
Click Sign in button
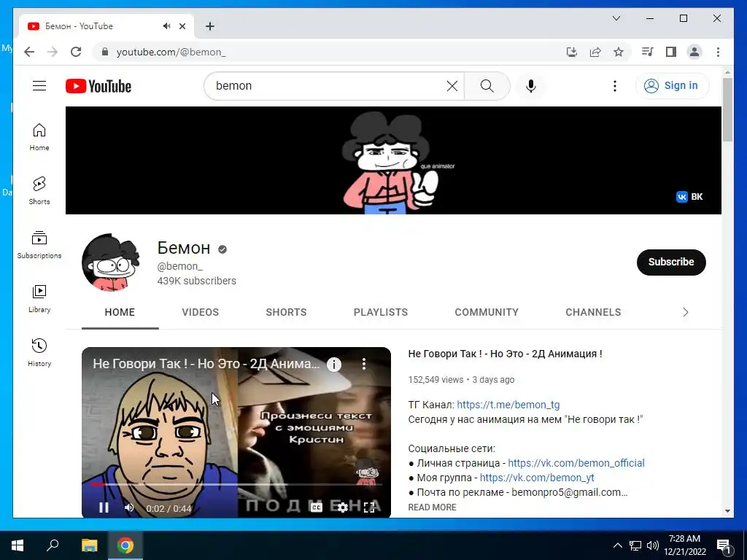click(672, 86)
